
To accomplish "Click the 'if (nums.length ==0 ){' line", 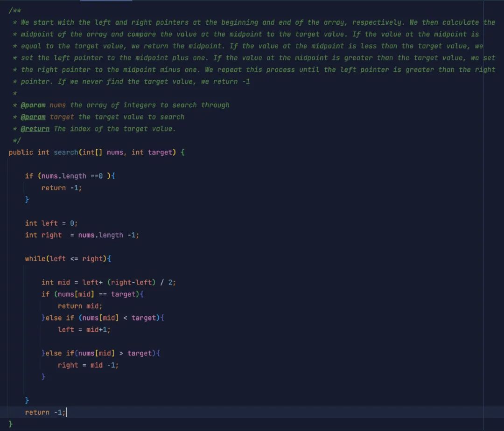I will [70, 176].
